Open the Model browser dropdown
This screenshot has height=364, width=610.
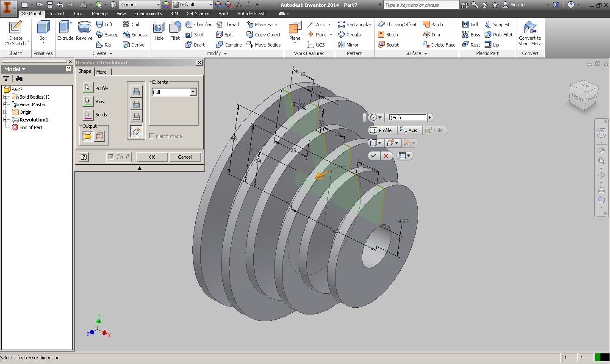pos(15,69)
